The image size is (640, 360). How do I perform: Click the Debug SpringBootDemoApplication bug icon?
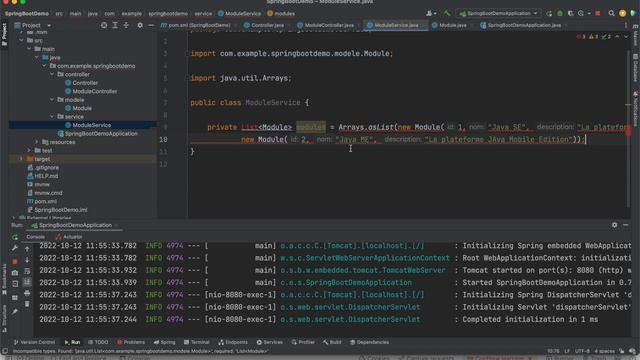point(560,13)
